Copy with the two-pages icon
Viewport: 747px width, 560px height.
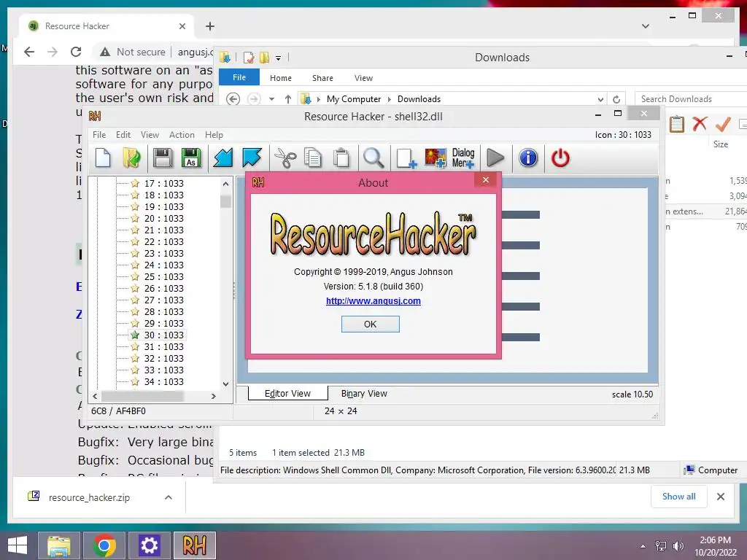tap(313, 158)
